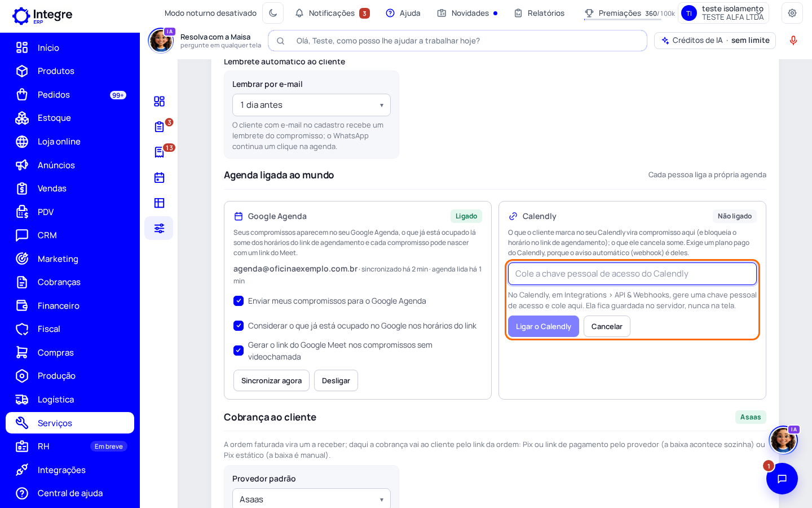Open settings gear icon at top right
Viewport: 812px width, 508px height.
pyautogui.click(x=792, y=13)
